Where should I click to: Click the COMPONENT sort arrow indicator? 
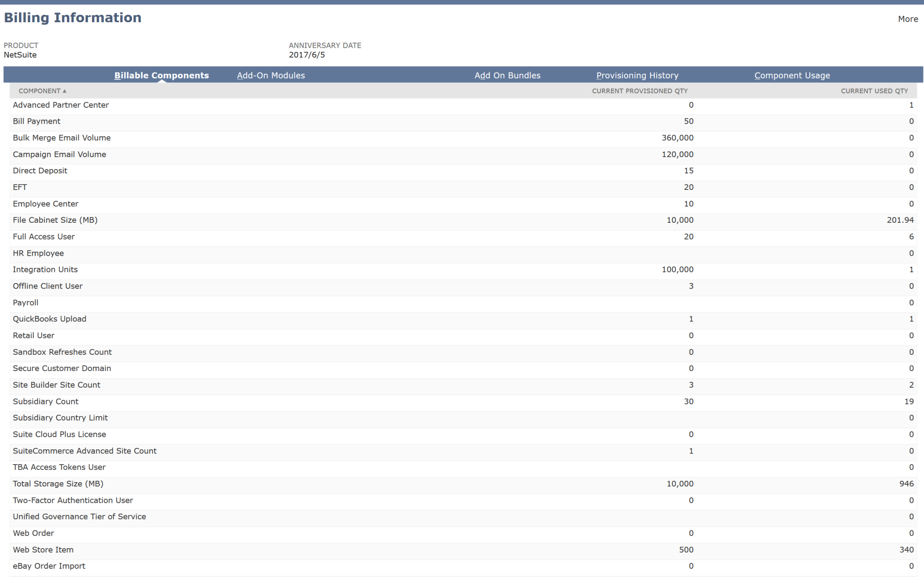pos(65,91)
